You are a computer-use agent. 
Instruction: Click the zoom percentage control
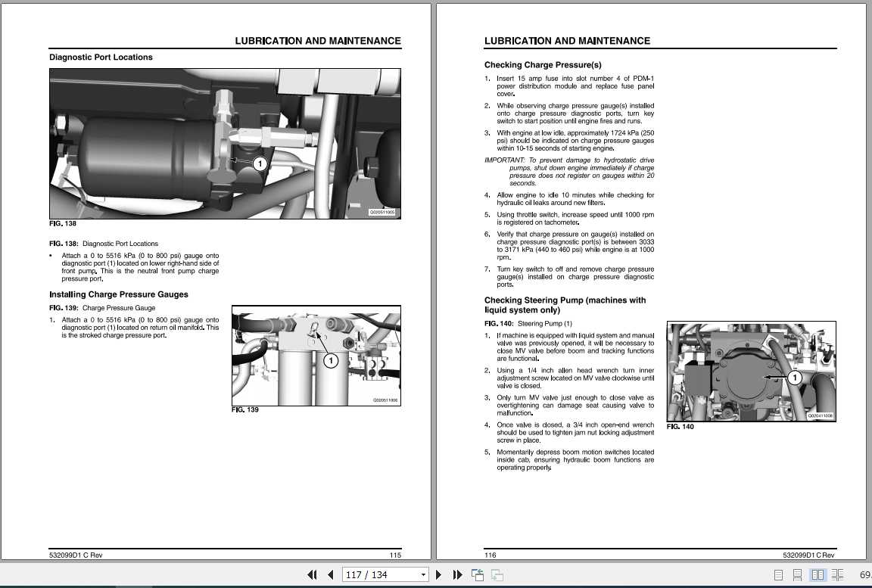point(865,575)
